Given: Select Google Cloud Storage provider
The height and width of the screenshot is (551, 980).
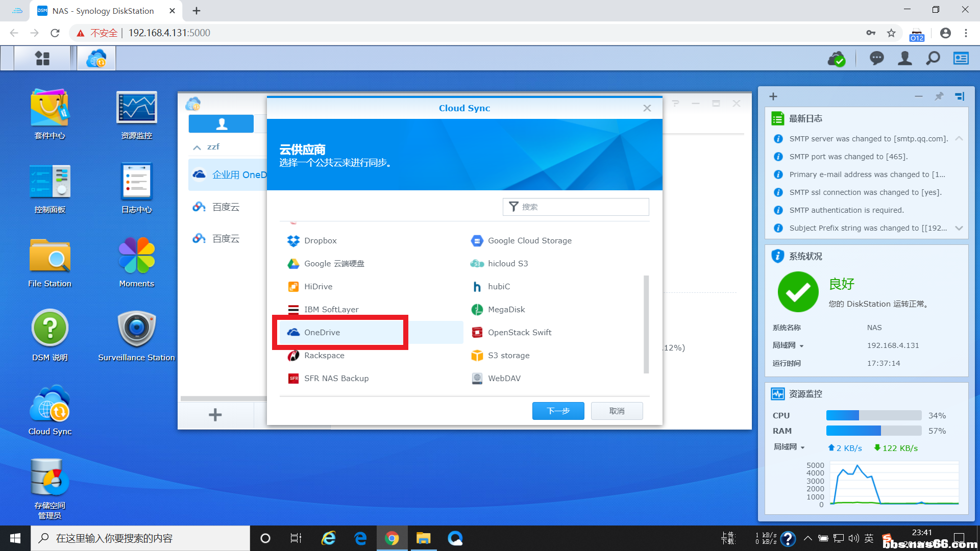Looking at the screenshot, I should coord(529,241).
